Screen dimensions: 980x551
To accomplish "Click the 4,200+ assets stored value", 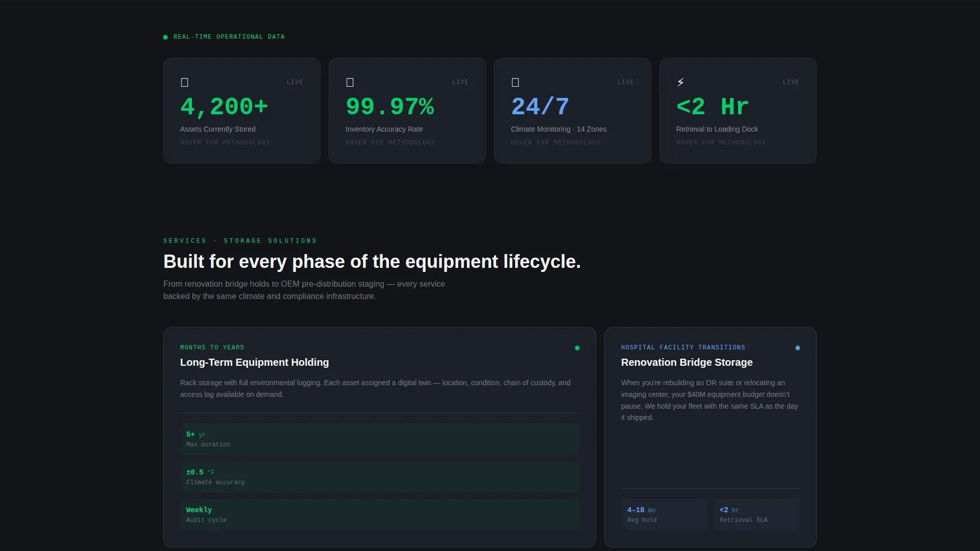I will point(224,107).
